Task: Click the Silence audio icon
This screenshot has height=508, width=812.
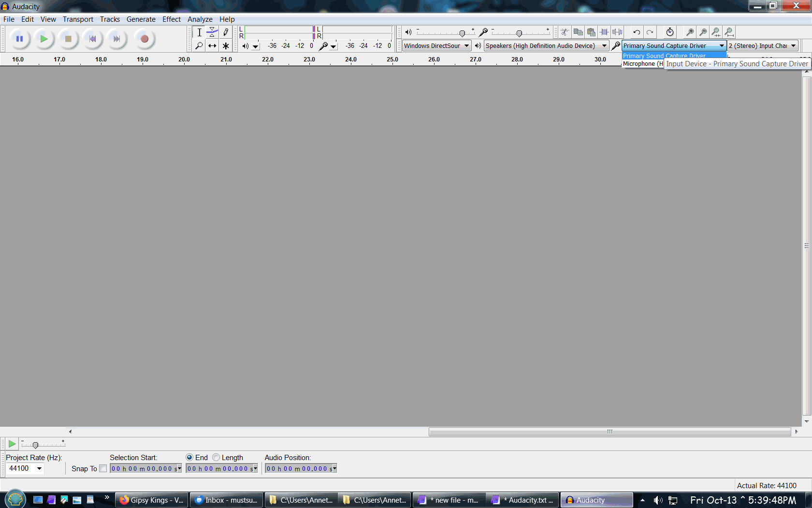Action: 617,32
